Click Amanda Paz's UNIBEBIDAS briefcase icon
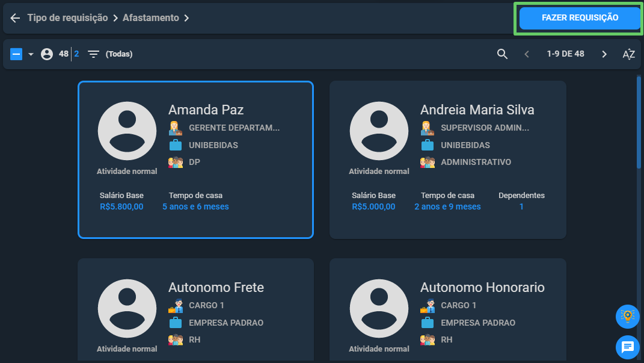The width and height of the screenshot is (644, 363). pyautogui.click(x=176, y=145)
